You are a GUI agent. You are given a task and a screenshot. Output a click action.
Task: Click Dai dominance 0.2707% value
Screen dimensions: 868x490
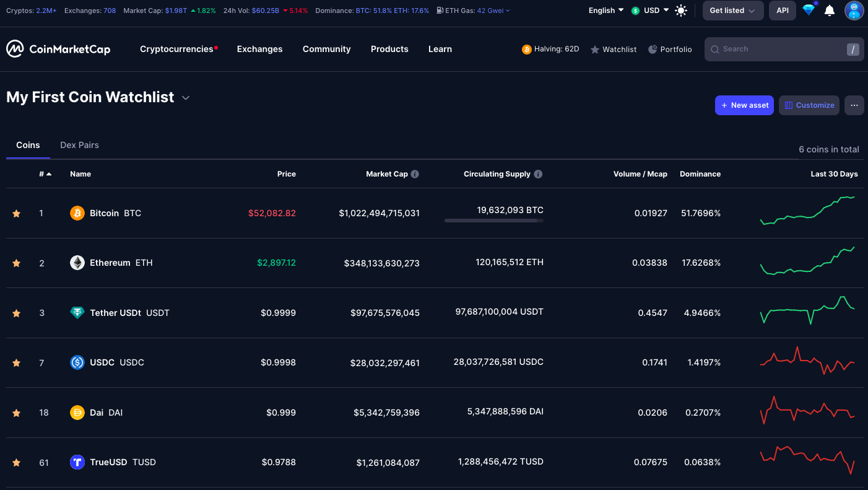point(703,413)
